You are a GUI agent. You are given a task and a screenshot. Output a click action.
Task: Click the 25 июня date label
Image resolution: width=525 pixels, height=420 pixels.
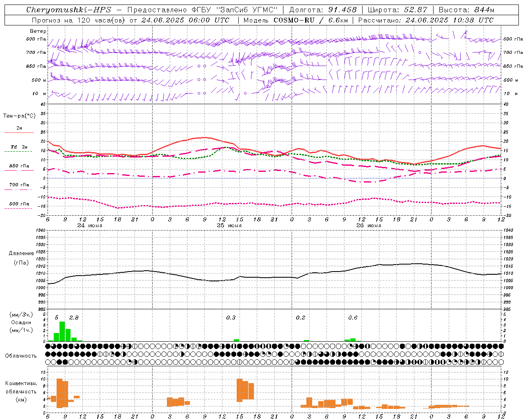[229, 226]
